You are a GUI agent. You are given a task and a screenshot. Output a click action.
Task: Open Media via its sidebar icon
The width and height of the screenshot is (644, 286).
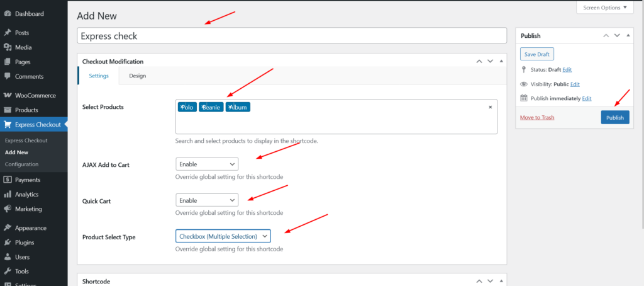point(7,47)
